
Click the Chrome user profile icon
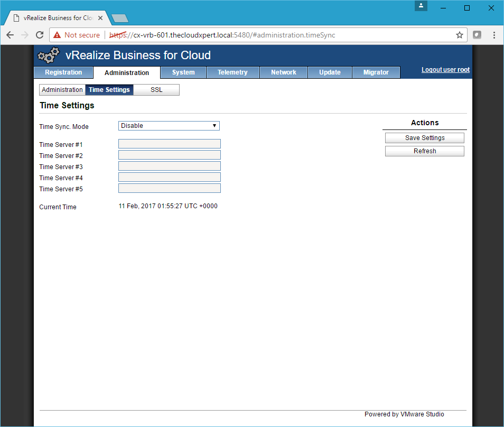tap(421, 6)
